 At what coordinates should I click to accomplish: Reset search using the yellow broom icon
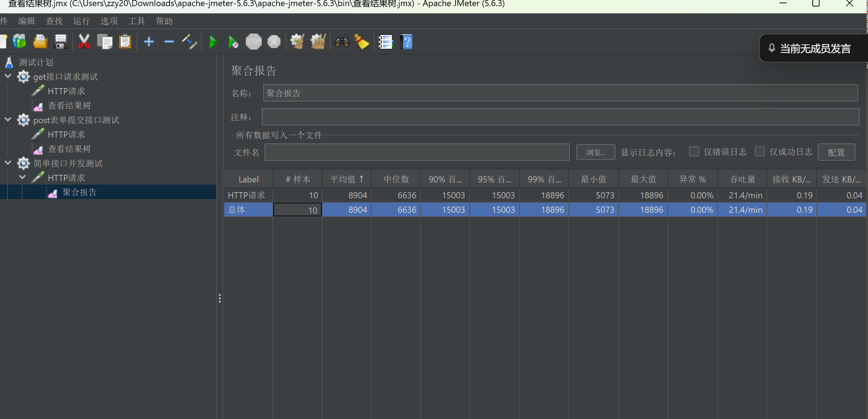(362, 42)
